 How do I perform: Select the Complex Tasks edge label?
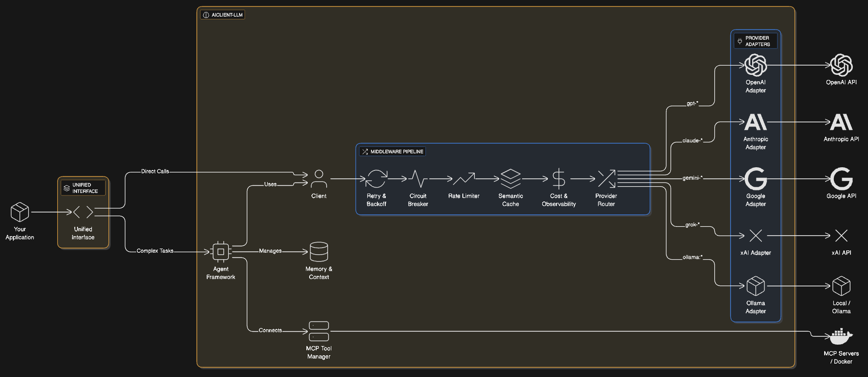155,251
